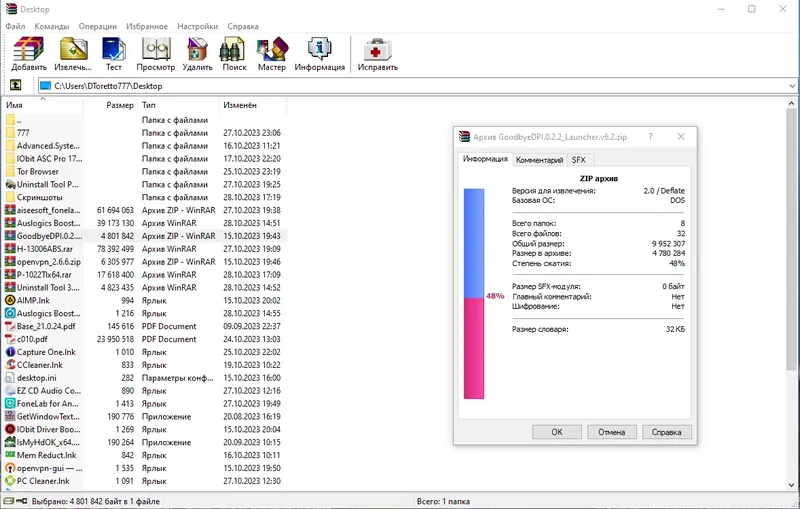The image size is (800, 509).
Task: Select the Скриншоты folder
Action: pyautogui.click(x=145, y=197)
